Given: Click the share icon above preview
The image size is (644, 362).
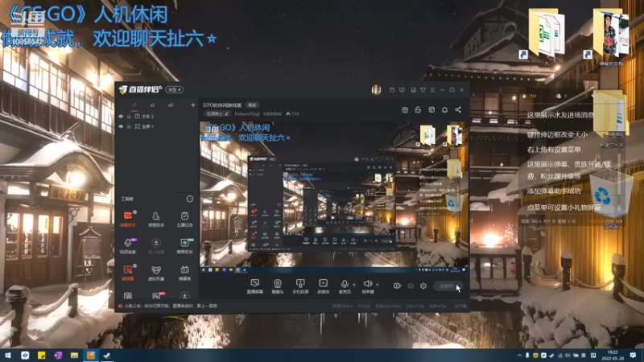Looking at the screenshot, I should 458,109.
